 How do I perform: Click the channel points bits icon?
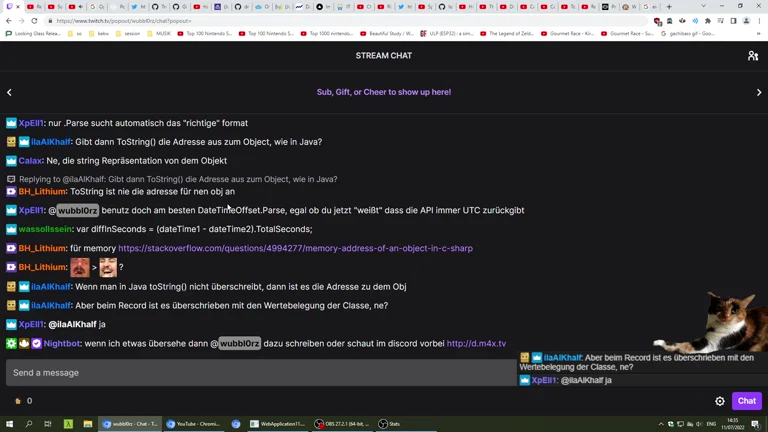click(x=18, y=401)
